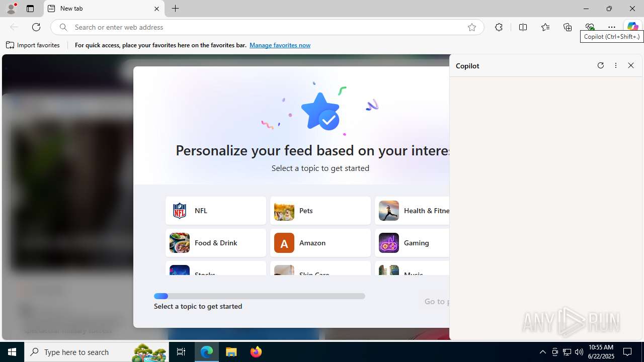Click the address bar search field
Screen dimensions: 644x362
[267, 27]
